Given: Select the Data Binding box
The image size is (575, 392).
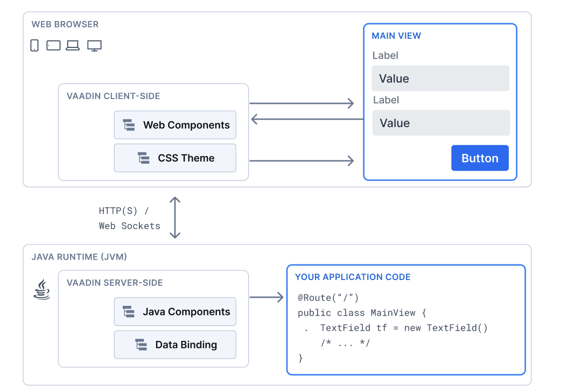Looking at the screenshot, I should tap(175, 345).
